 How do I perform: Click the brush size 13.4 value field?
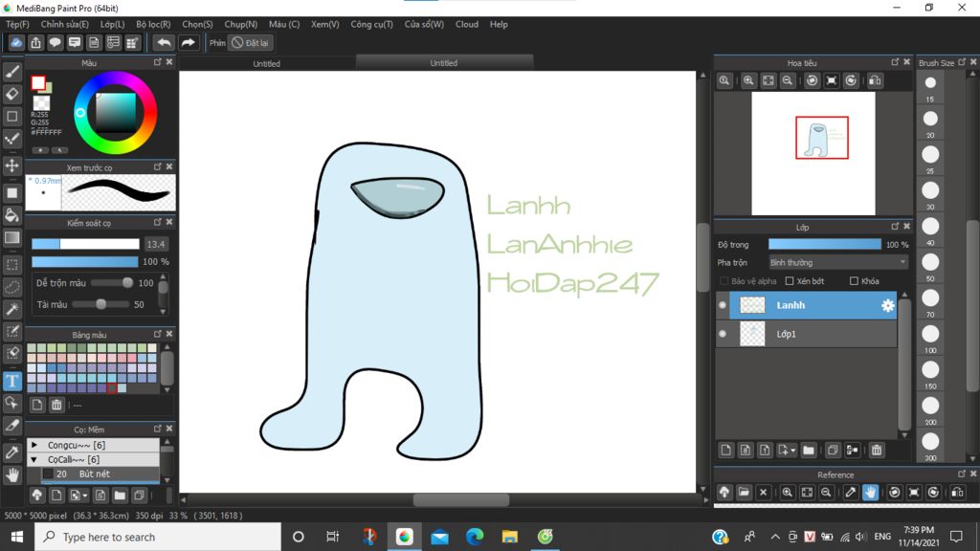(156, 244)
